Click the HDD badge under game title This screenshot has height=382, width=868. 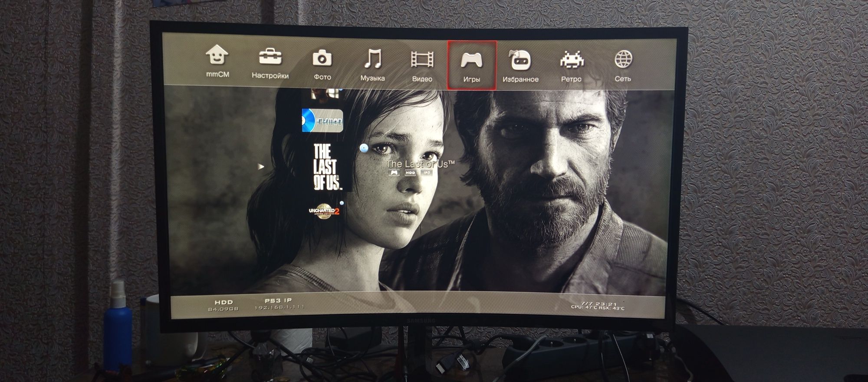[410, 173]
